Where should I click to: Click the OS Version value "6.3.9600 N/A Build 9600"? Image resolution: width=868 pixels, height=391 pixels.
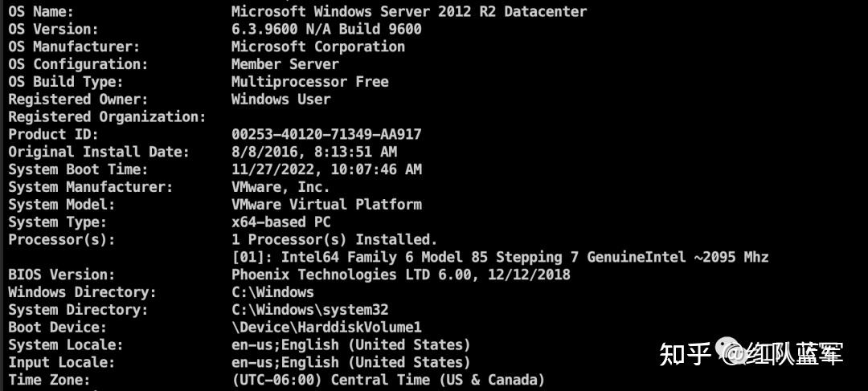326,29
